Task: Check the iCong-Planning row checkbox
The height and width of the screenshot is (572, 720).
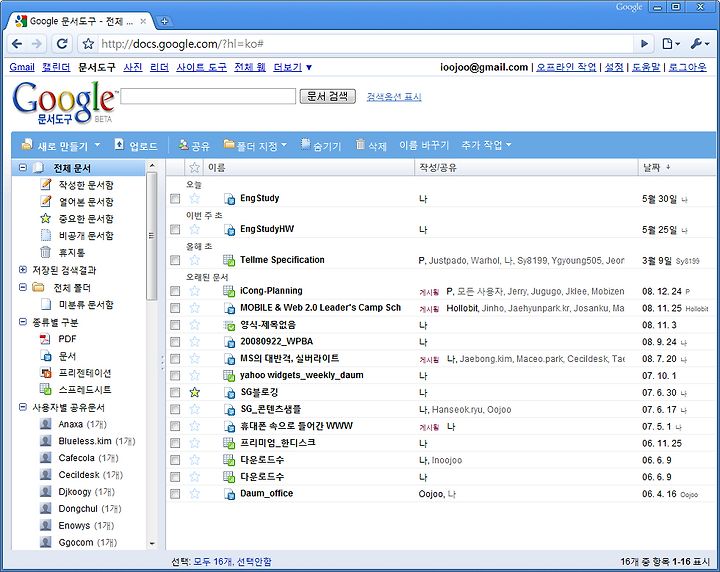Action: [175, 291]
